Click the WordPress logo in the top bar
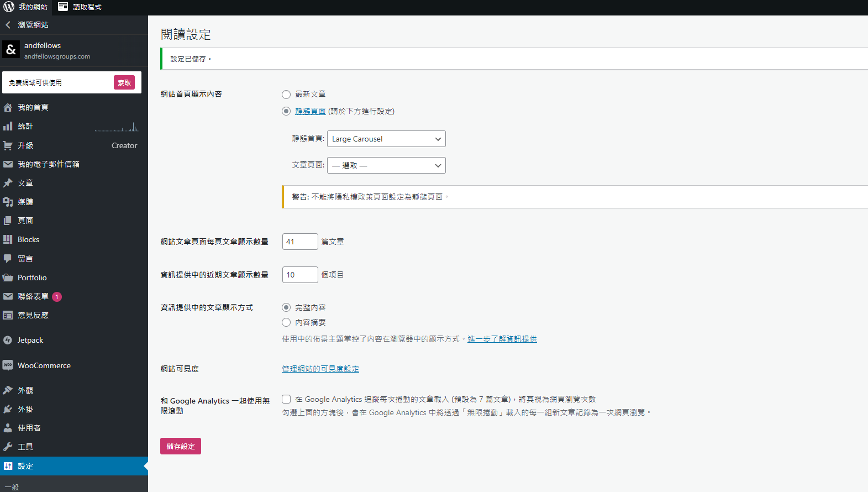868x492 pixels. point(9,7)
